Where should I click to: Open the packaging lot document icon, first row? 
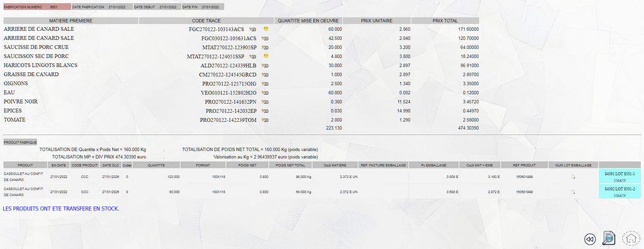(x=573, y=177)
